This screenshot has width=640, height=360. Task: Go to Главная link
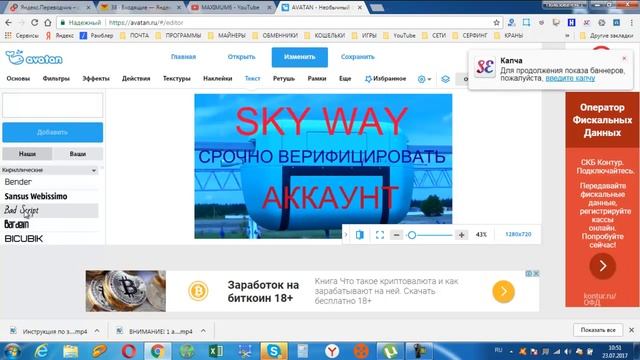tap(183, 57)
